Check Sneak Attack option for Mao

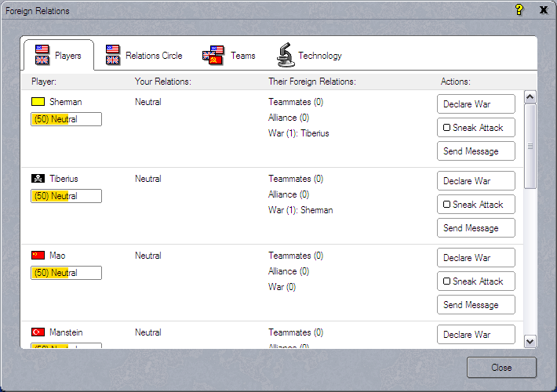coord(447,281)
